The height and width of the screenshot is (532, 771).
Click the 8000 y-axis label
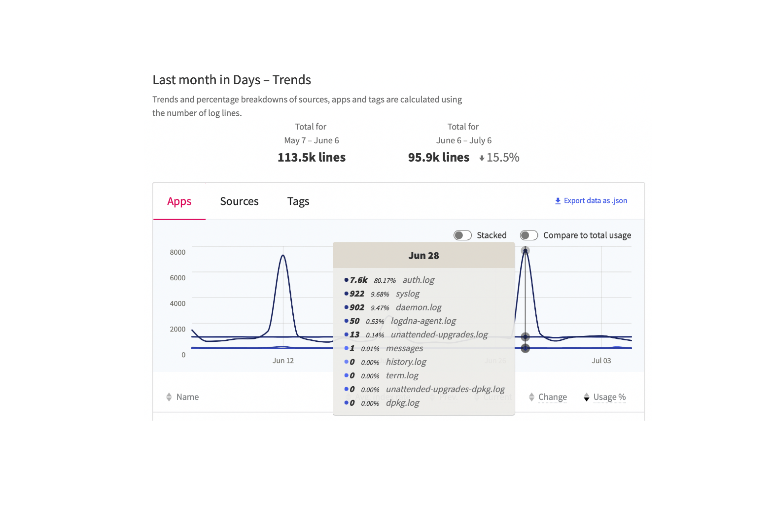click(177, 252)
